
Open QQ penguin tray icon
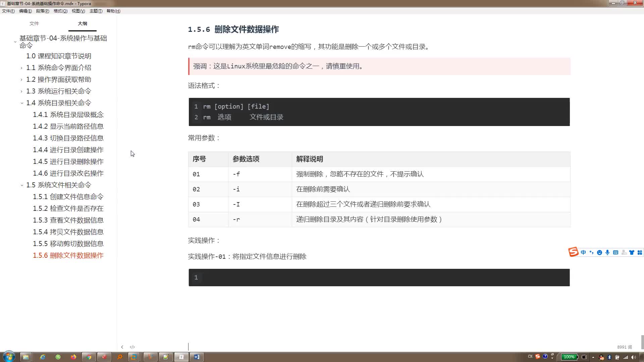(601, 357)
